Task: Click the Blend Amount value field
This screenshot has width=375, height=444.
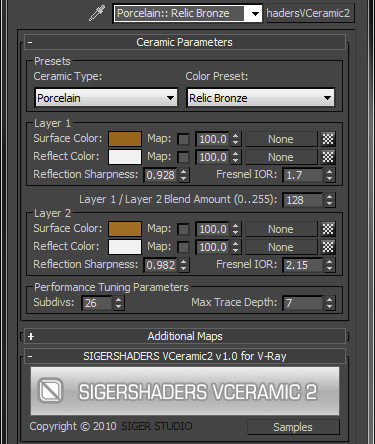Action: pos(303,200)
